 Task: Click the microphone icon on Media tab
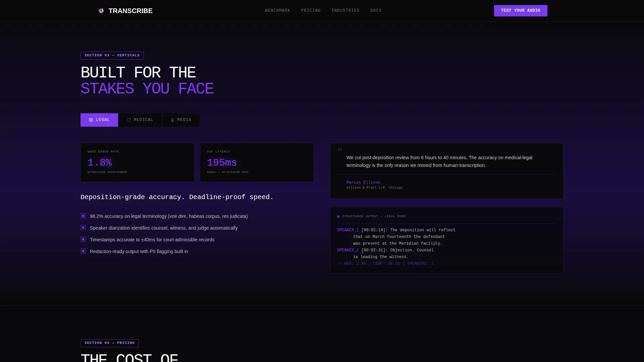pyautogui.click(x=172, y=120)
